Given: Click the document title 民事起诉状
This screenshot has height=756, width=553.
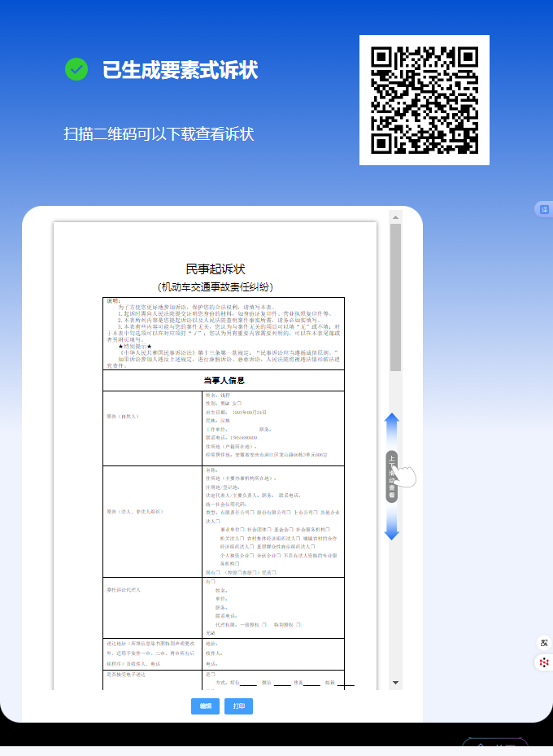Looking at the screenshot, I should coord(216,269).
